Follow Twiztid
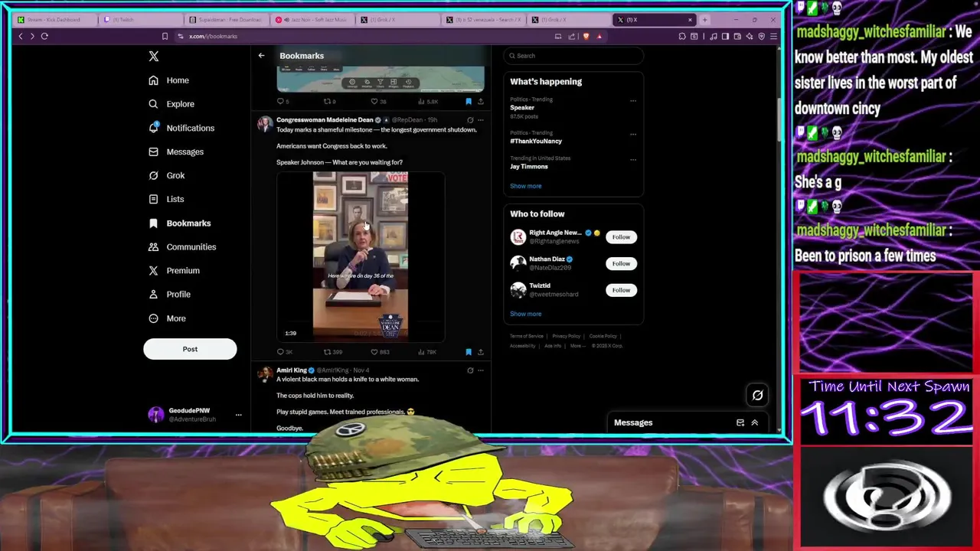This screenshot has width=980, height=551. tap(621, 290)
